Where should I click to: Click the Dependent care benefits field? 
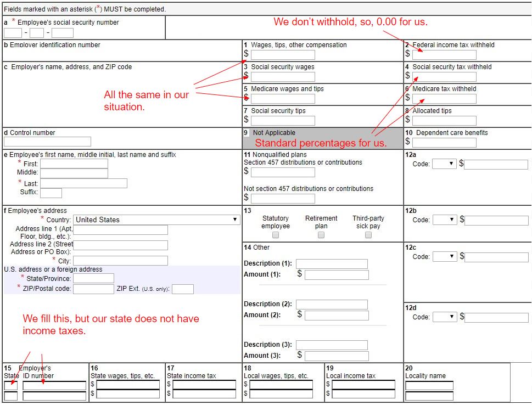(444, 143)
